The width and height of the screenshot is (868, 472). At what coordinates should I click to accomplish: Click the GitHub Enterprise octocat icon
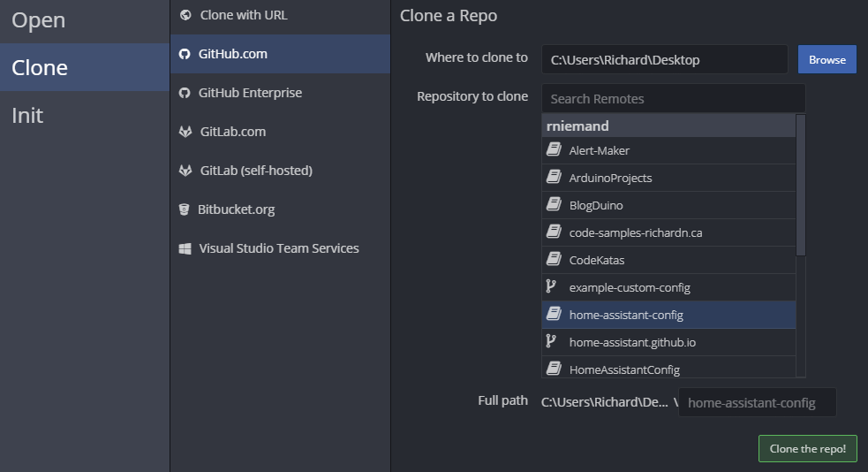pyautogui.click(x=185, y=93)
